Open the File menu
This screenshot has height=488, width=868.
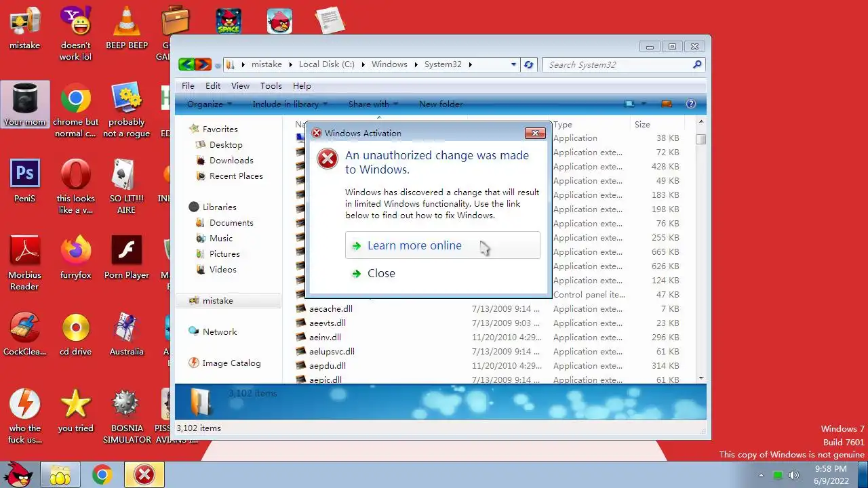(188, 85)
